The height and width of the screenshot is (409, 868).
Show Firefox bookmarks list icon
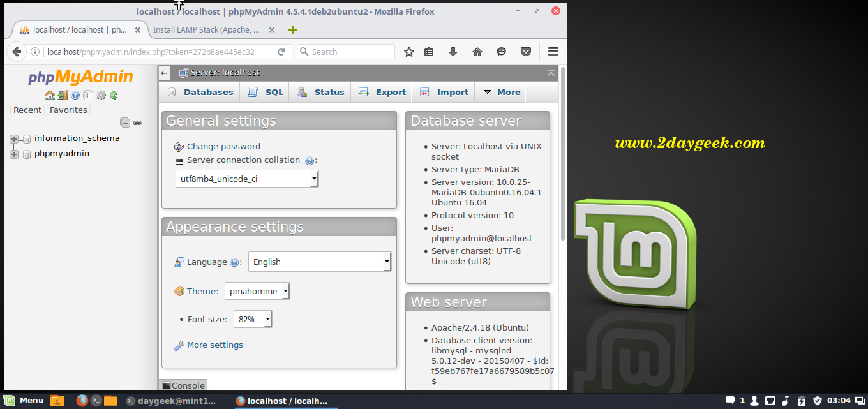click(x=429, y=52)
